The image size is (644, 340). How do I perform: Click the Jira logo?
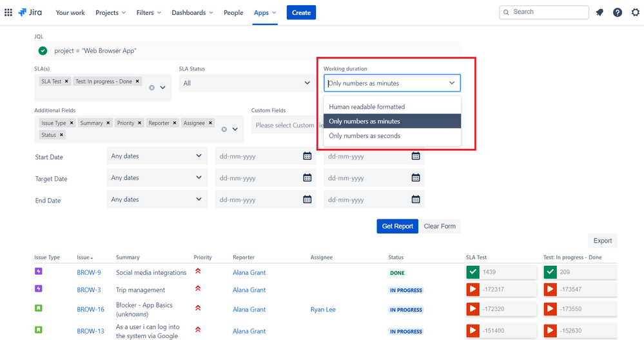(x=30, y=12)
